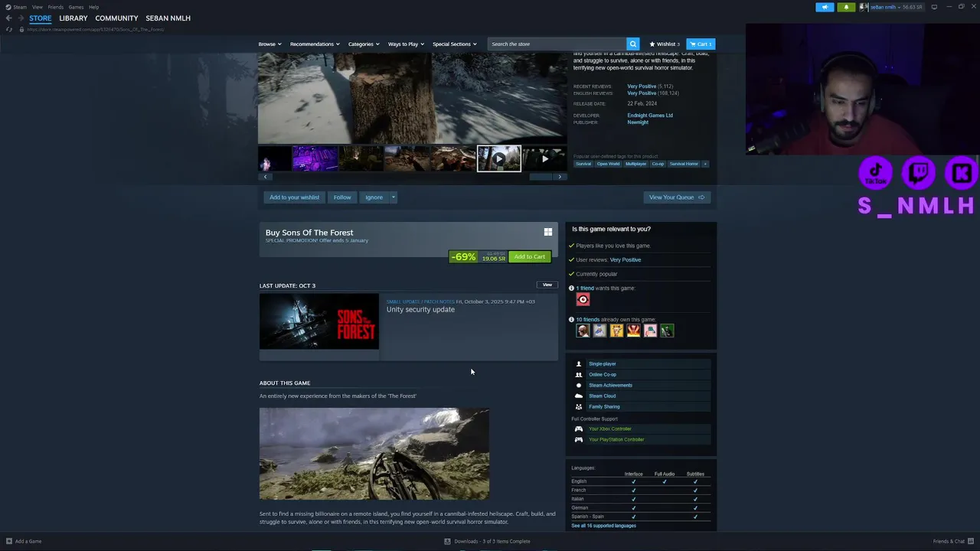Open the Survival tag

tap(583, 164)
